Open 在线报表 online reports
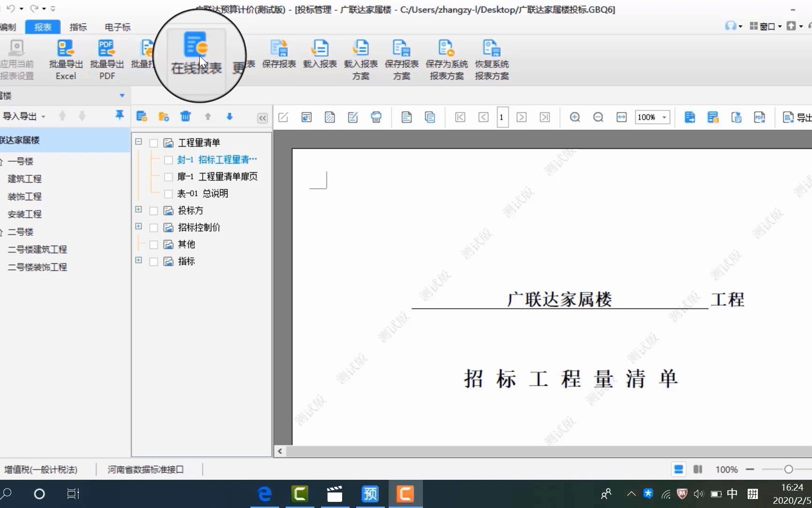 click(x=196, y=53)
